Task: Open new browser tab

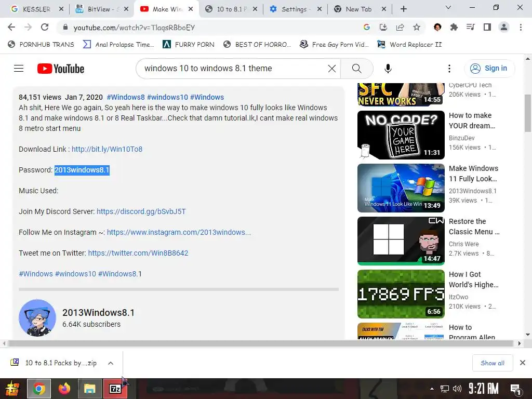Action: pos(403,9)
